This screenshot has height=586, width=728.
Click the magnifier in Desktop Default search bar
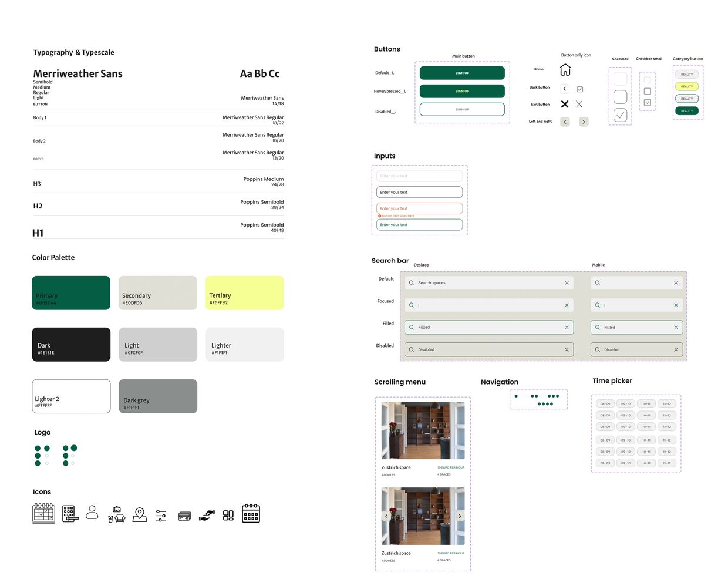point(412,283)
